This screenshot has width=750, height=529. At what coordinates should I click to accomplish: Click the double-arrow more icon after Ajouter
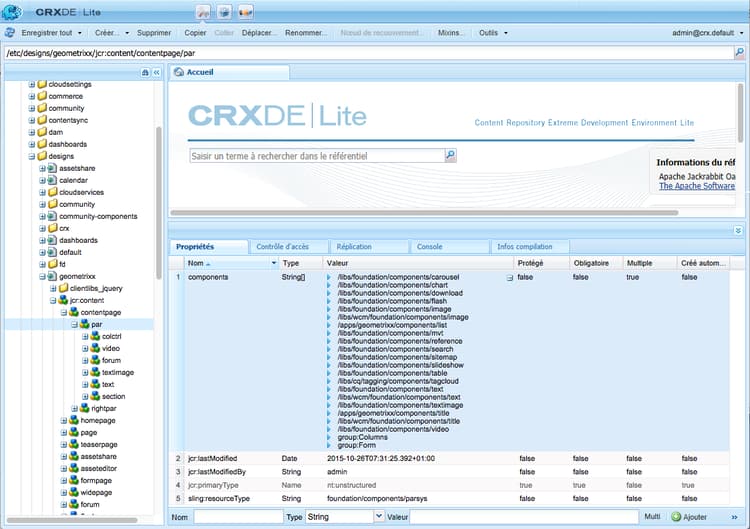coord(734,517)
